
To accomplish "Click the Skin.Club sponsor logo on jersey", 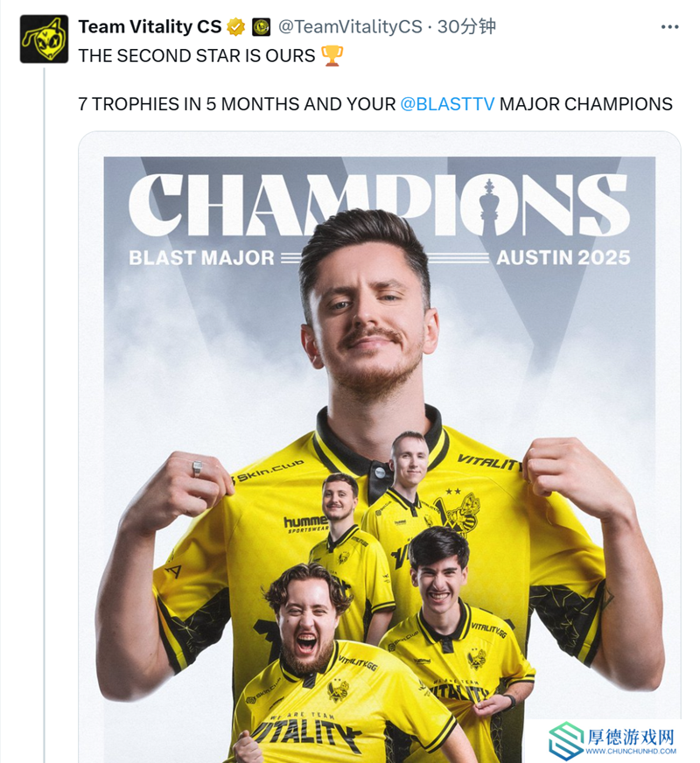I will click(x=269, y=472).
